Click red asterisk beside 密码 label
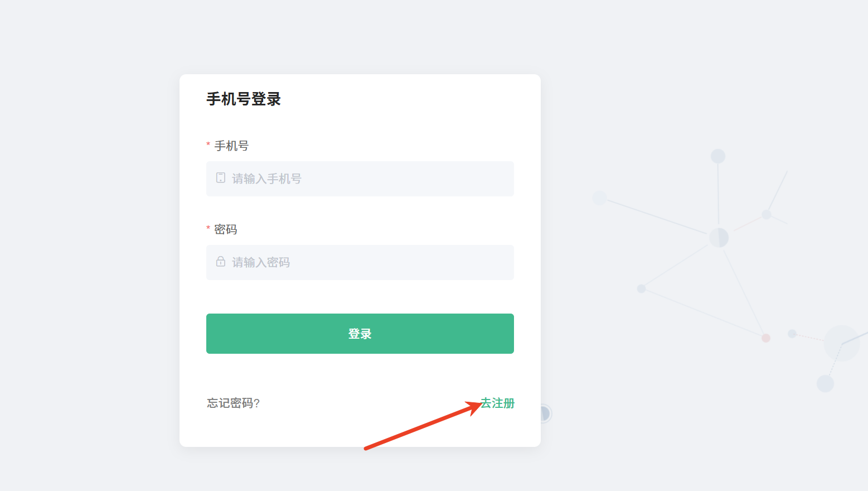The image size is (868, 491). (208, 229)
